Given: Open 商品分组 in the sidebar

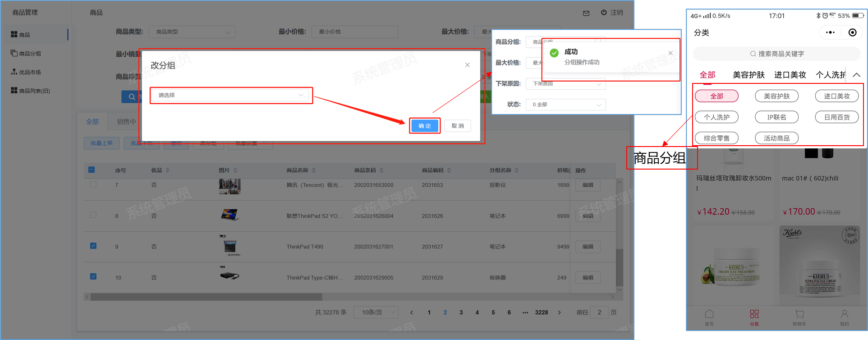Looking at the screenshot, I should (30, 53).
